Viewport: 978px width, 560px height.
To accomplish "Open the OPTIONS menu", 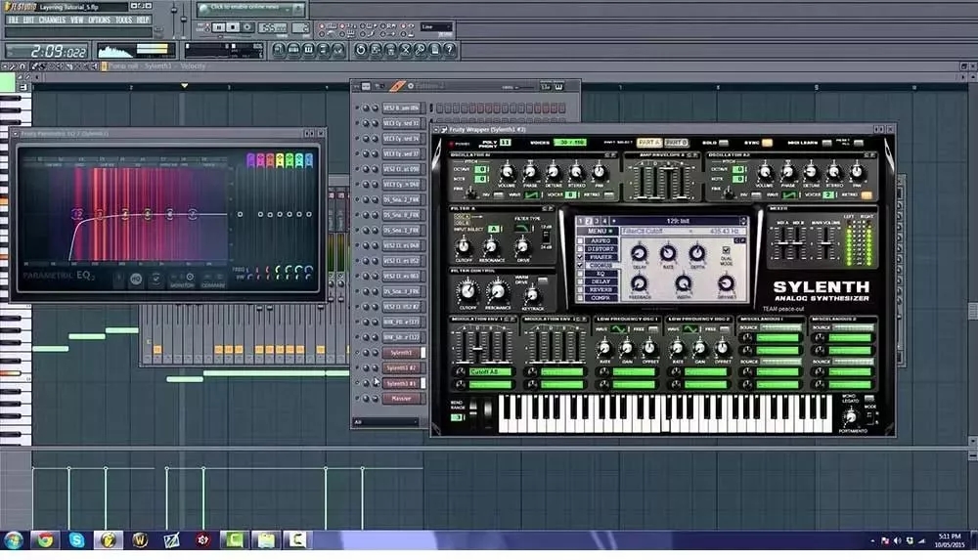I will coord(99,20).
